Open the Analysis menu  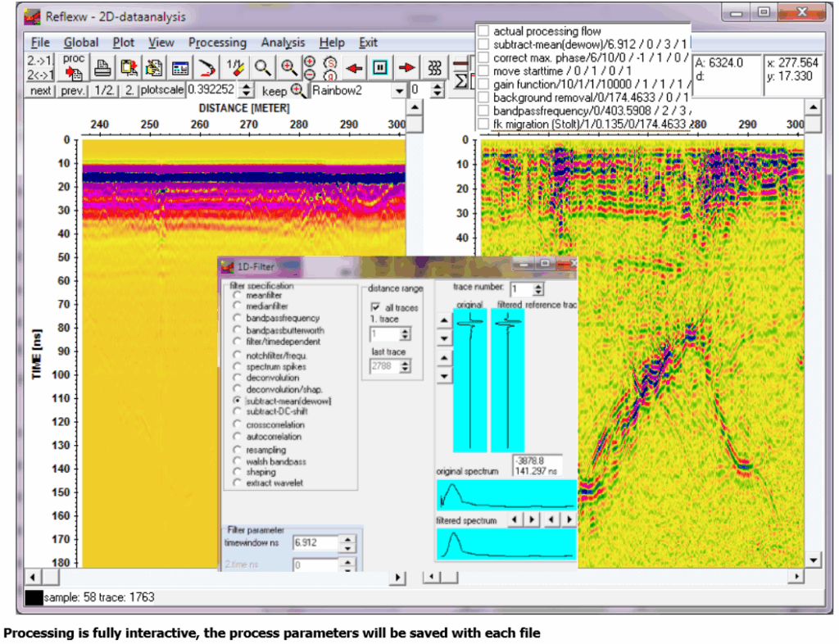(x=283, y=43)
